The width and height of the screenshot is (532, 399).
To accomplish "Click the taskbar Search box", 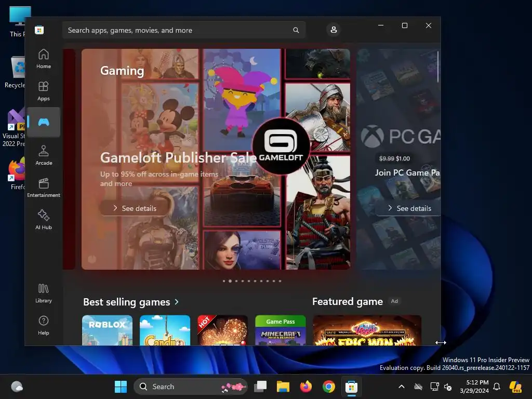I will coord(191,387).
